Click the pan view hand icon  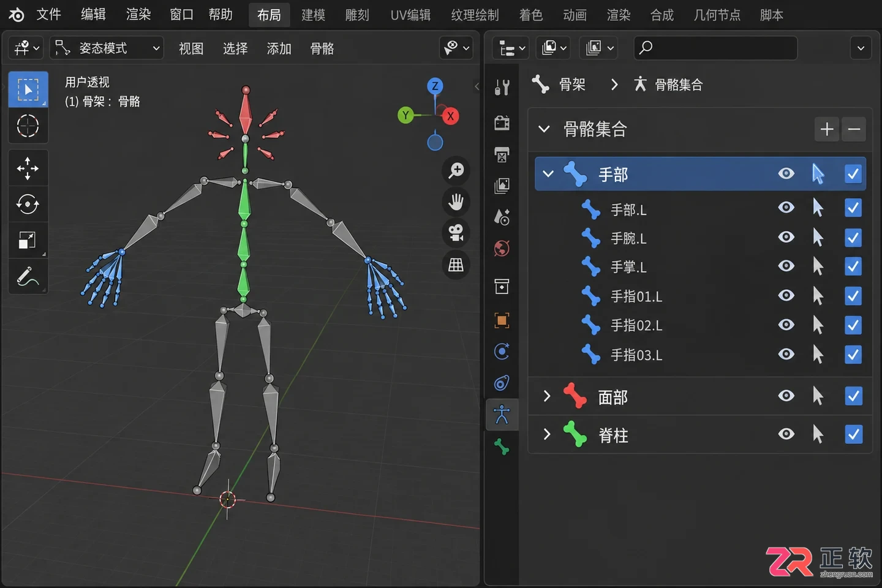(x=456, y=202)
